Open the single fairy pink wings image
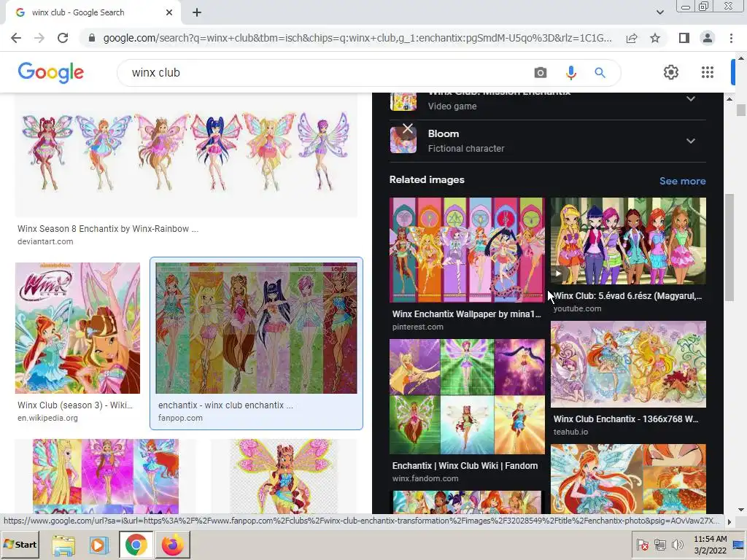 click(x=284, y=476)
